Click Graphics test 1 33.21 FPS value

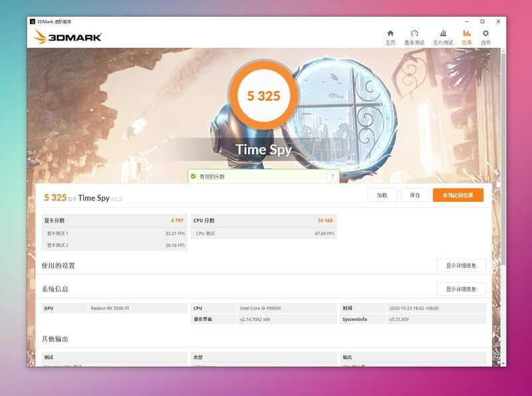[x=175, y=234]
